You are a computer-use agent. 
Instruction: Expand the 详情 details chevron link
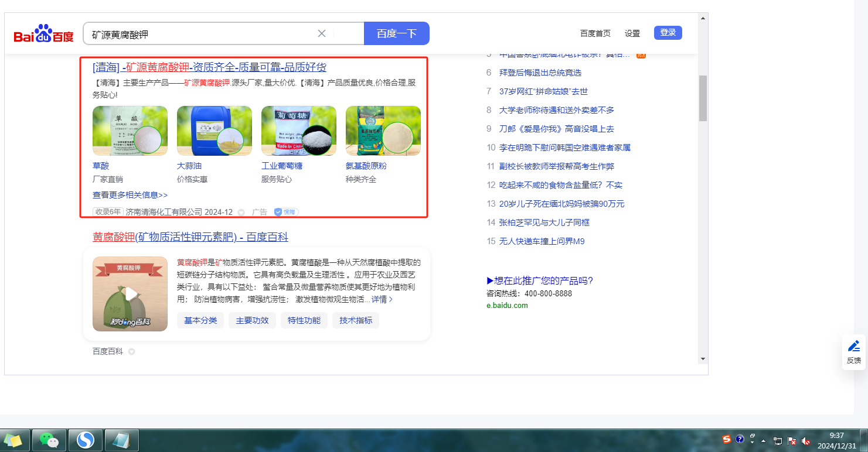382,299
